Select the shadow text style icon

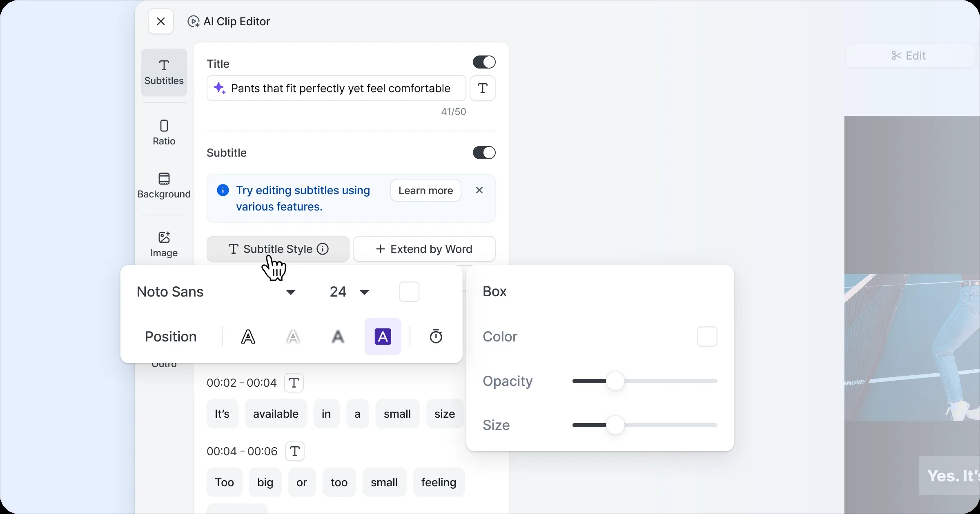point(338,337)
